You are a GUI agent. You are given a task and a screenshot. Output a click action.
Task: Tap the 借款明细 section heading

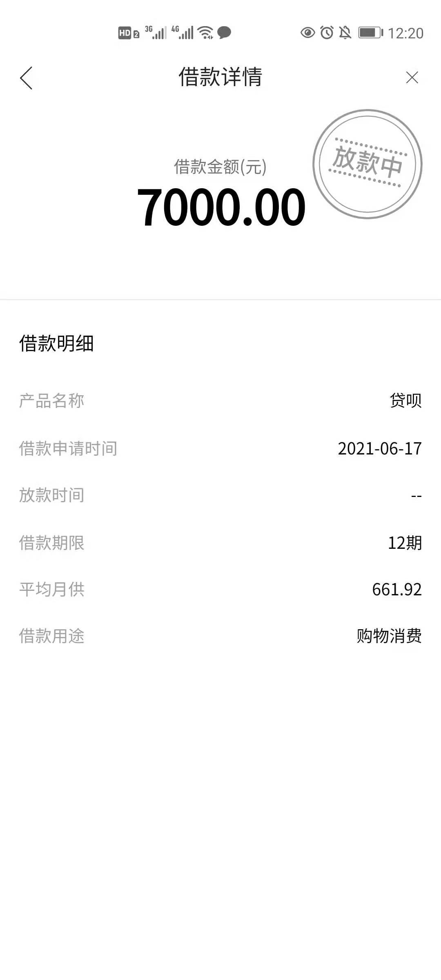(56, 343)
